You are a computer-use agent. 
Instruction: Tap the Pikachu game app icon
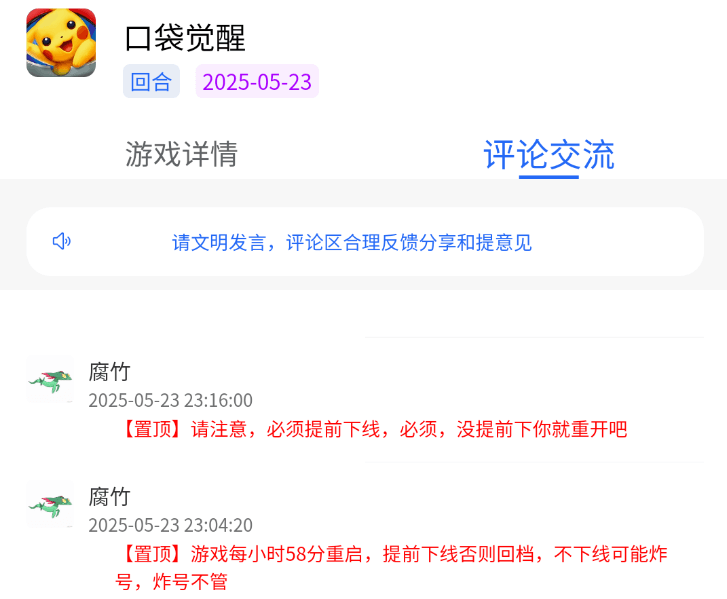pos(61,43)
